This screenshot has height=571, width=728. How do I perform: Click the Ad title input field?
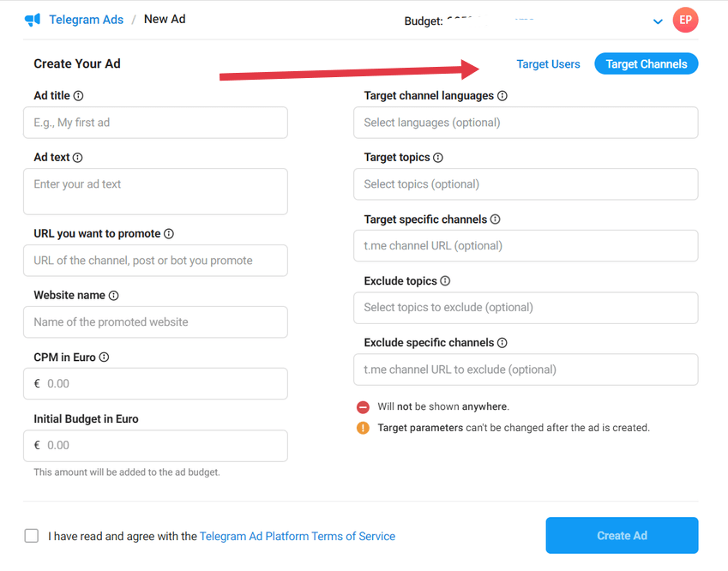pos(155,123)
